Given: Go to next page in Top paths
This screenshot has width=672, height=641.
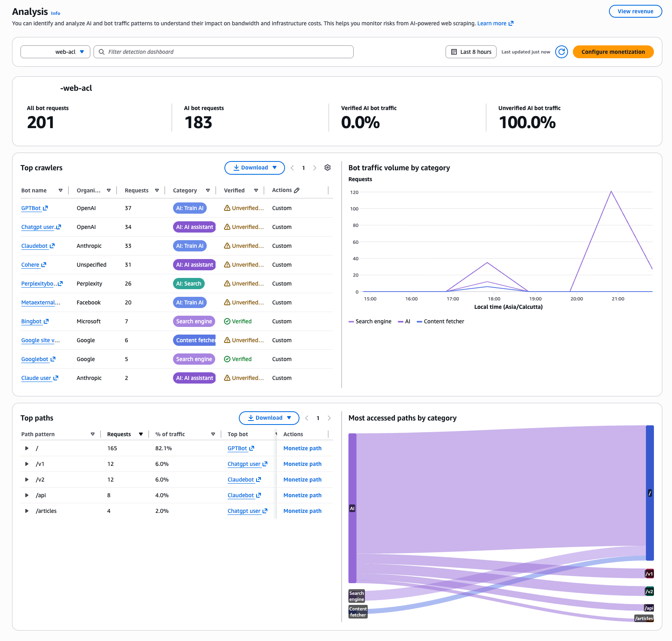Looking at the screenshot, I should pos(329,418).
